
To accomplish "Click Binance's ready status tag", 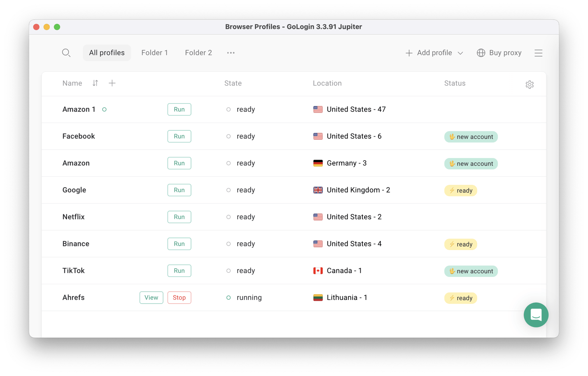I will [x=460, y=244].
